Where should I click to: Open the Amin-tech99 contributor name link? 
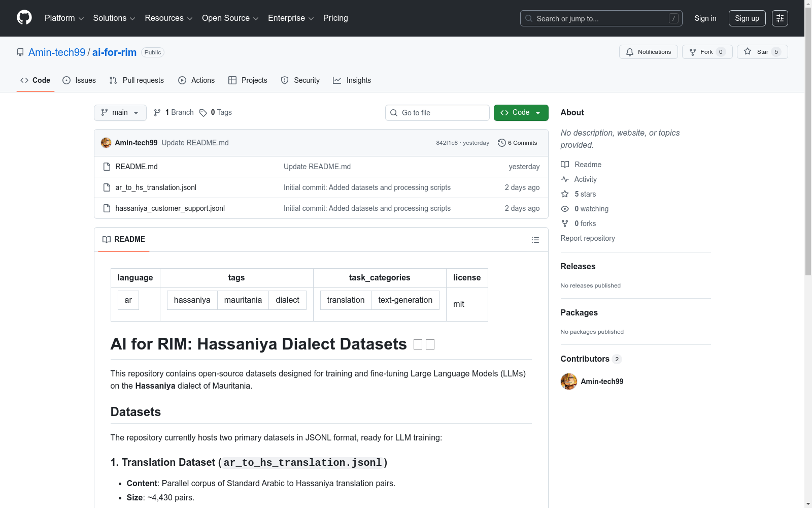[x=602, y=382]
